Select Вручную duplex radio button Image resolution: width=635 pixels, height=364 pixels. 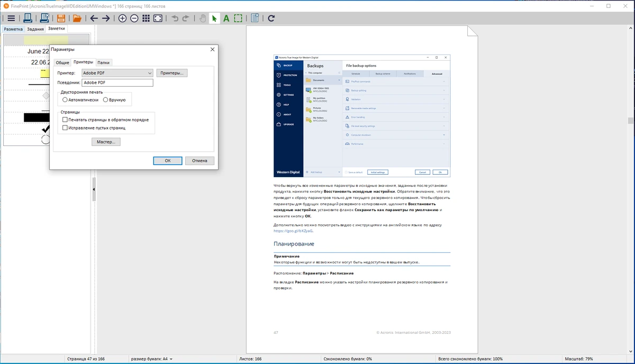tap(114, 99)
